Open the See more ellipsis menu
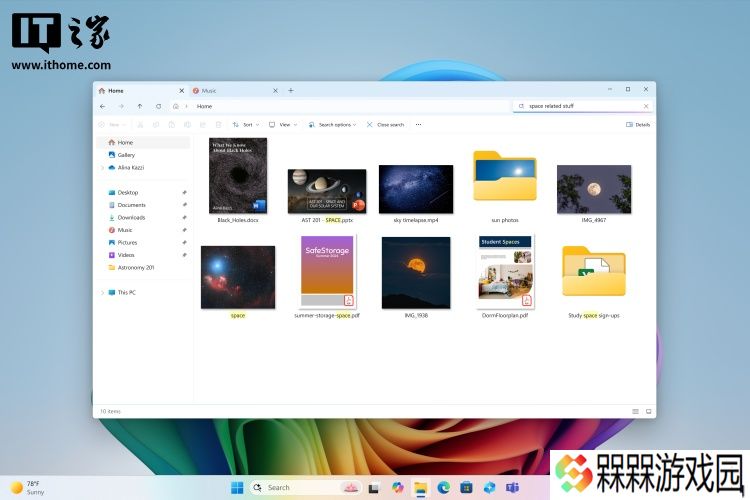750x500 pixels. [x=419, y=124]
